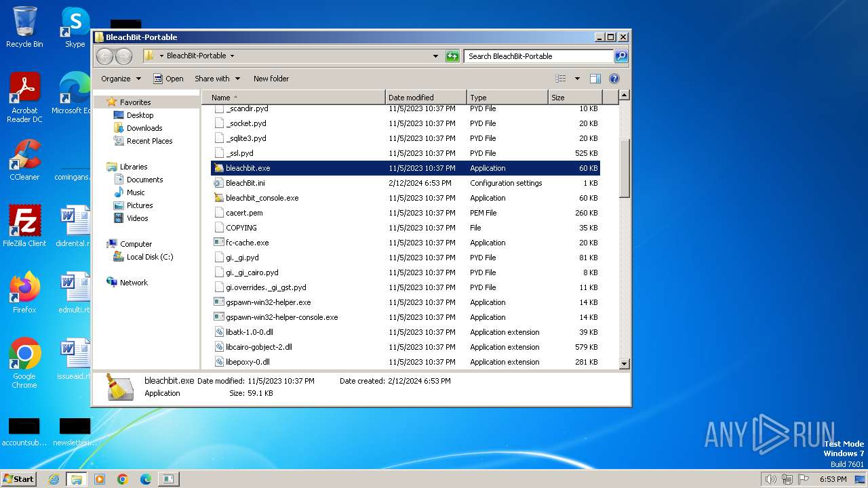
Task: Select Videos library
Action: coord(138,218)
